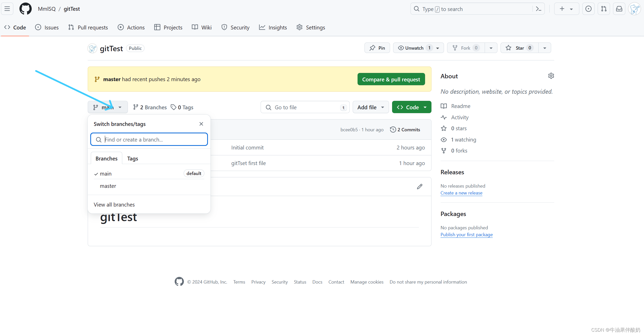Screen dimensions: 644x335
Task: Select the master branch in list
Action: pyautogui.click(x=108, y=186)
